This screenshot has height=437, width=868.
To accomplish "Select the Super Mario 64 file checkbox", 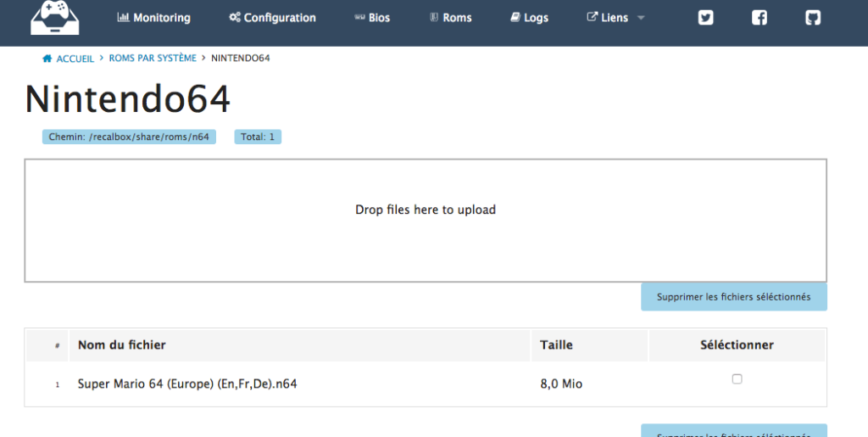I will pos(737,379).
